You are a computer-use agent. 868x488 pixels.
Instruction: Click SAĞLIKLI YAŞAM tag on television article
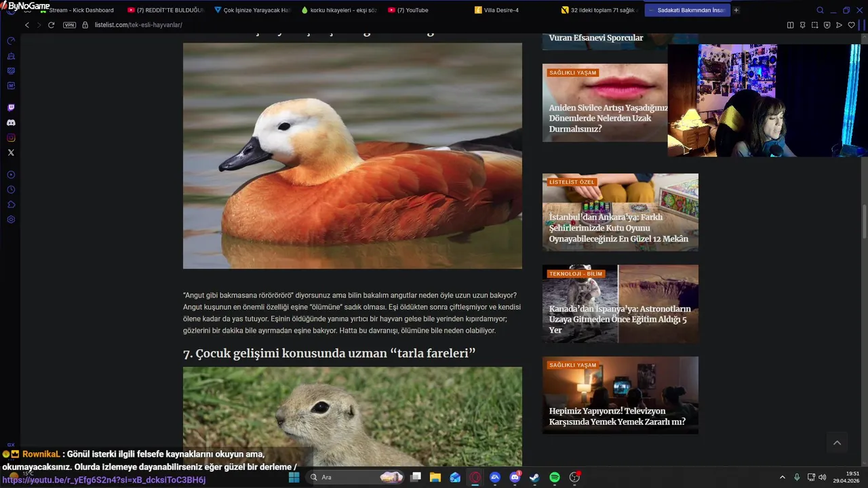[573, 365]
